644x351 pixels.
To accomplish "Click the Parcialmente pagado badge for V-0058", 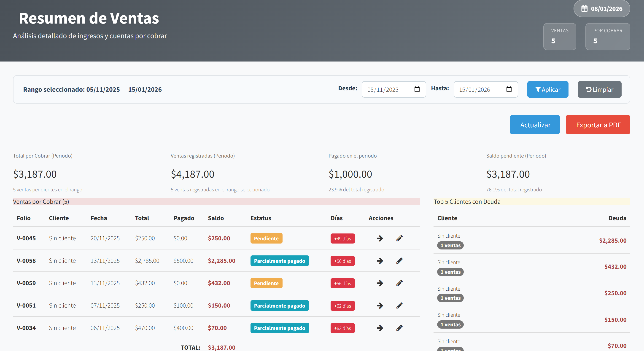I will [x=279, y=261].
